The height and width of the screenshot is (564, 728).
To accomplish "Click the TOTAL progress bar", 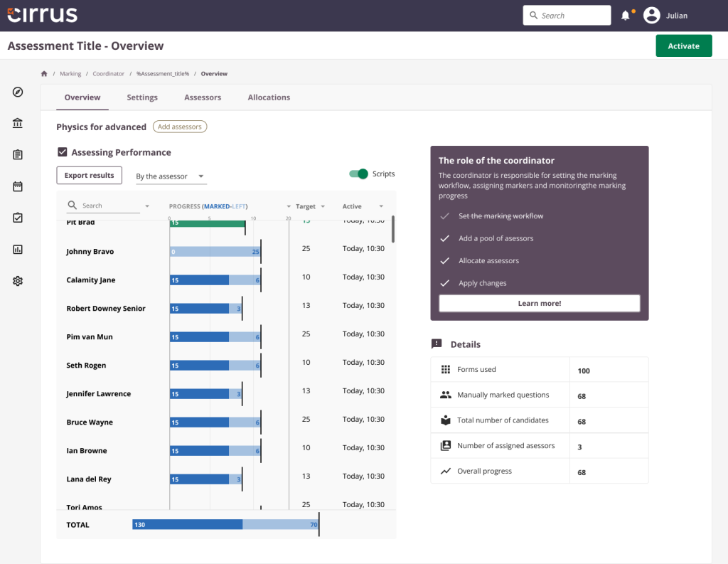I will point(225,524).
